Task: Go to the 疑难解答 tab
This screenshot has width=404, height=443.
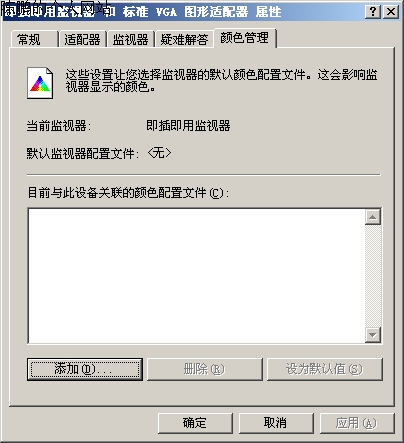Action: (x=184, y=40)
